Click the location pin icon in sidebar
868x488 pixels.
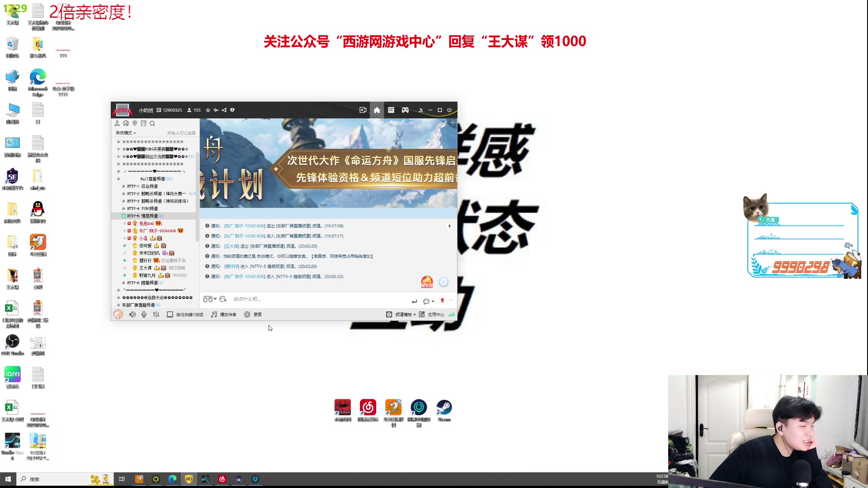135,123
